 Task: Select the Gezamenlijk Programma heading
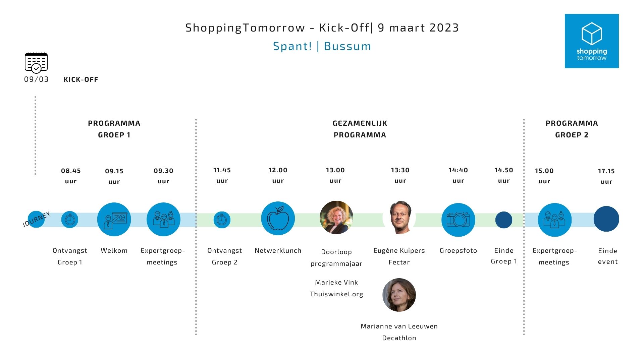[x=360, y=129]
